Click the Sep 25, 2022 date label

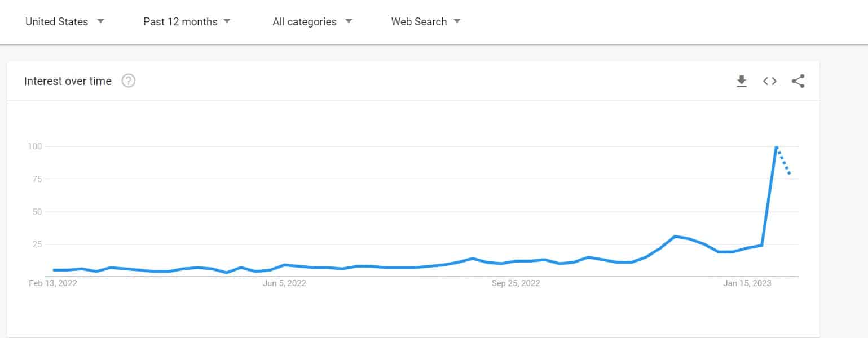(x=515, y=283)
